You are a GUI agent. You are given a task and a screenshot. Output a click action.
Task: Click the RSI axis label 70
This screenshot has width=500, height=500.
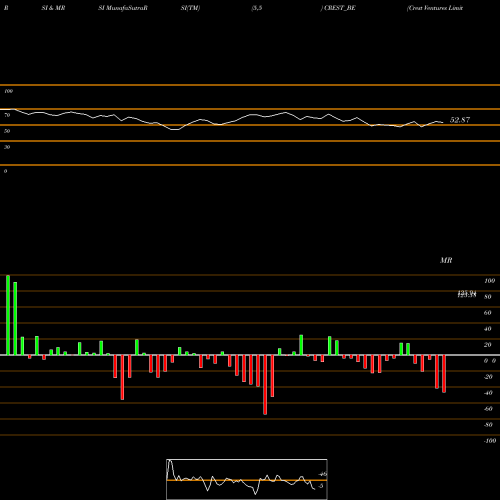(7, 115)
